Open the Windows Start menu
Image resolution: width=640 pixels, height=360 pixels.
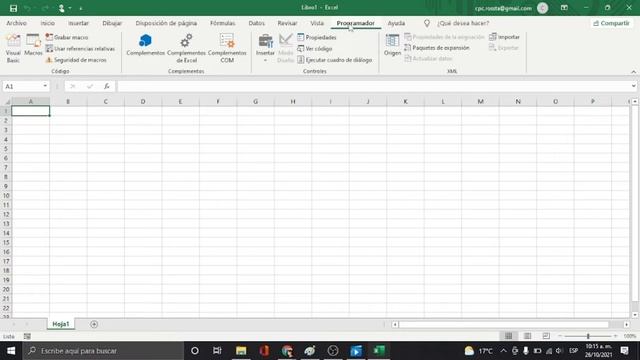pyautogui.click(x=11, y=351)
